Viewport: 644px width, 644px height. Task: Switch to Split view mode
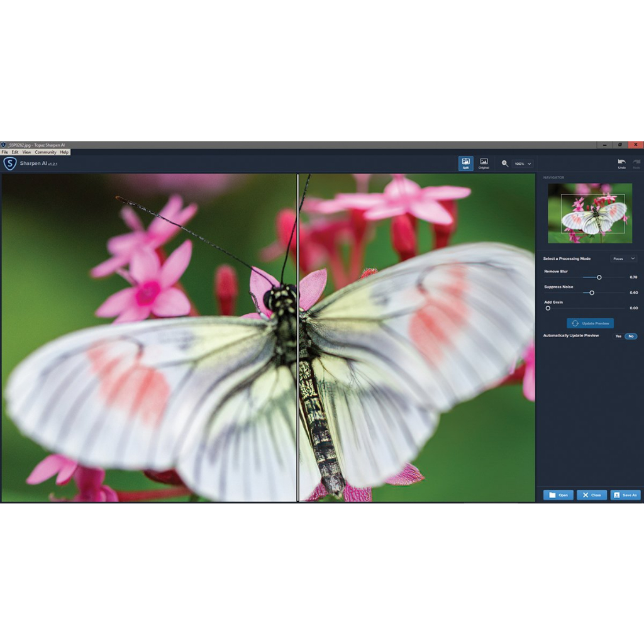pos(465,163)
